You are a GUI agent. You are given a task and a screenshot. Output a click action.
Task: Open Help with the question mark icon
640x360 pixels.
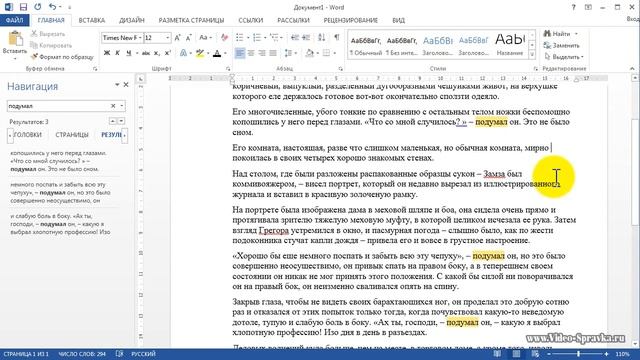coord(573,7)
